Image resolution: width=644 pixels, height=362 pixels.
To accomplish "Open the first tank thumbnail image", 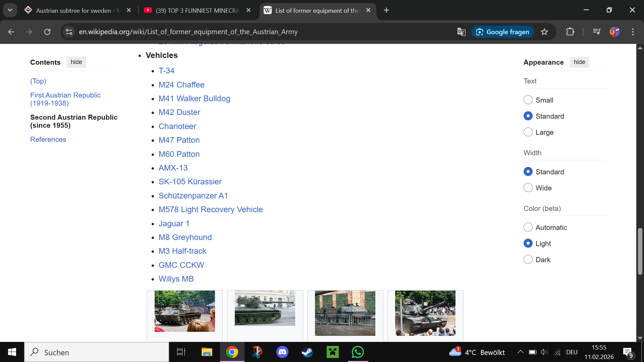I will (184, 311).
